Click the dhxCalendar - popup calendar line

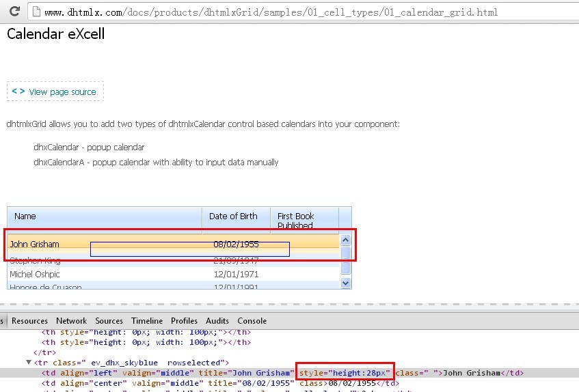tap(89, 147)
